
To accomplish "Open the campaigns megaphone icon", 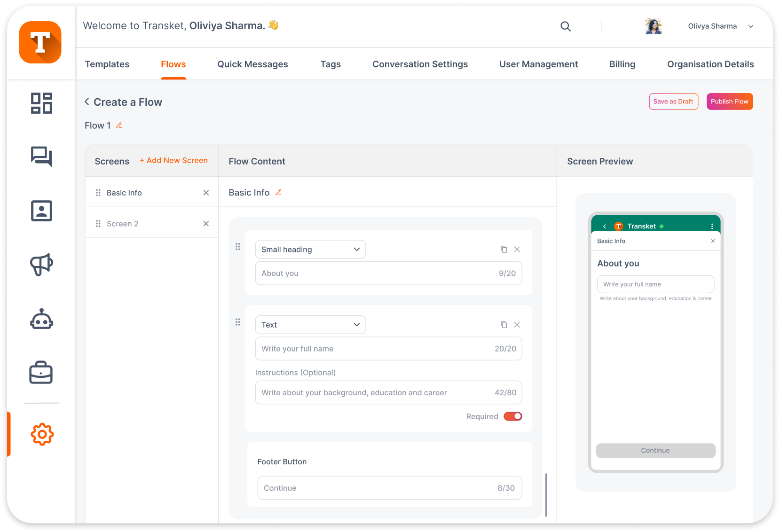I will coord(41,265).
